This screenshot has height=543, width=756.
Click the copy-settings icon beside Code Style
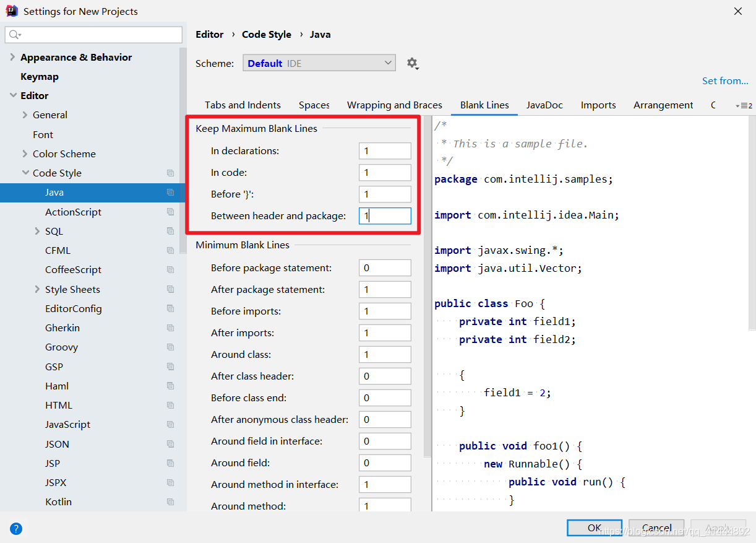click(170, 173)
